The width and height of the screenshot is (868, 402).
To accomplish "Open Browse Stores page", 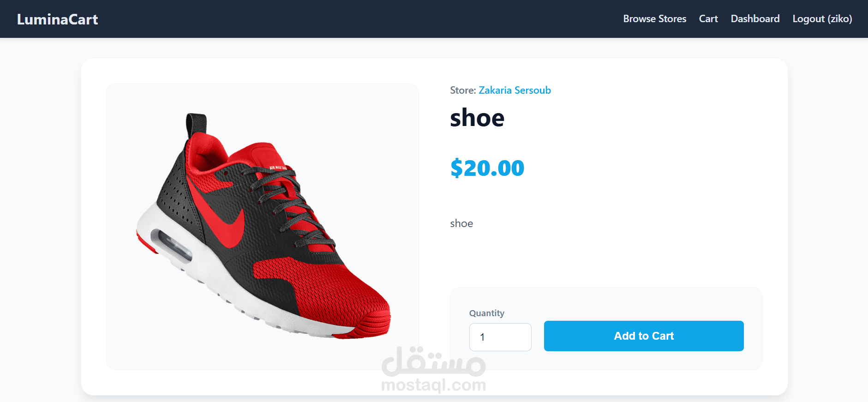I will click(654, 19).
